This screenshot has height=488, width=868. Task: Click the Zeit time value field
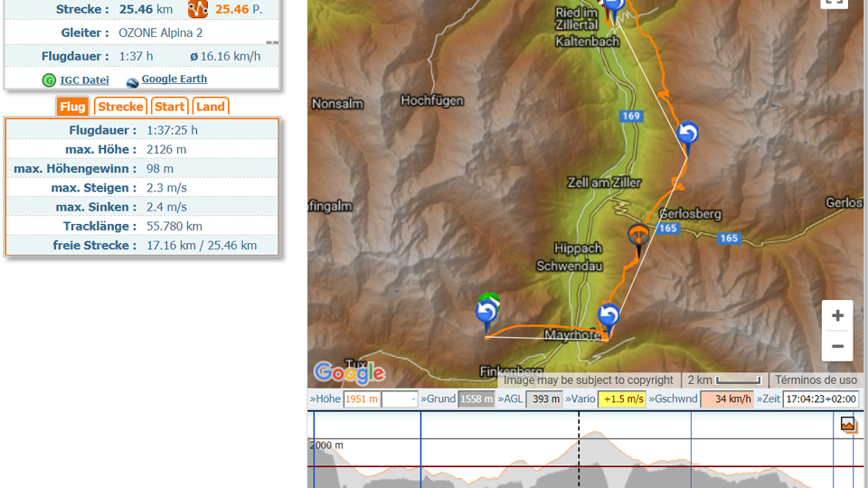(821, 399)
